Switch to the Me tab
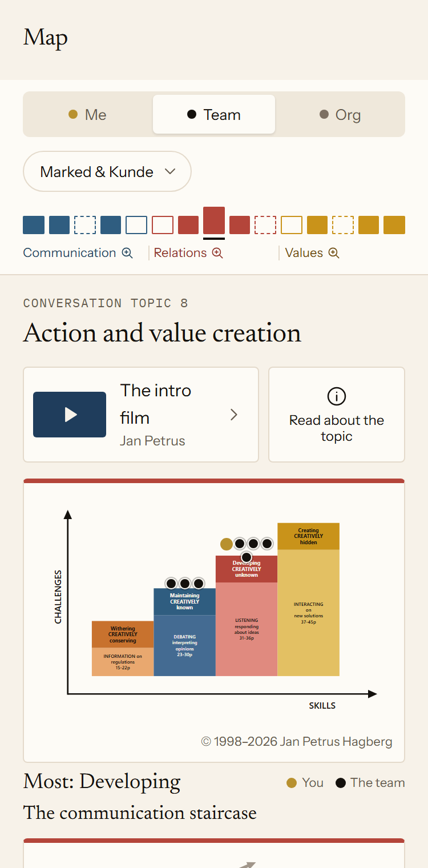 pos(88,114)
